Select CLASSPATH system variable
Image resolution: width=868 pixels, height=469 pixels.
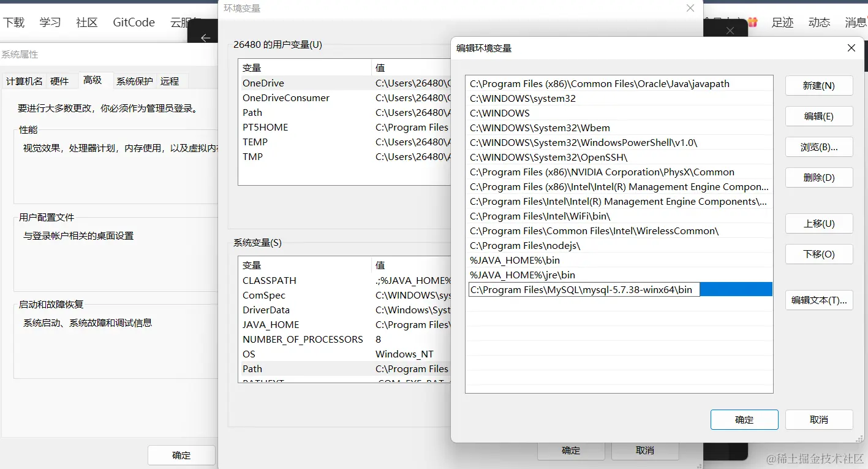(x=345, y=281)
